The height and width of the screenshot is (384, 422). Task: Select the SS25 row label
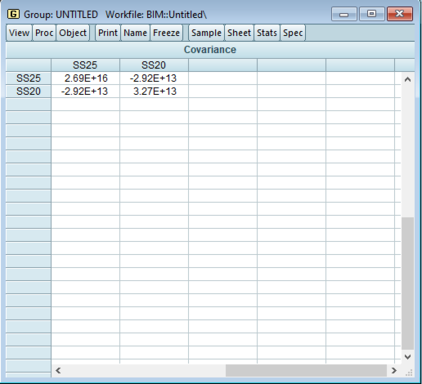(28, 78)
